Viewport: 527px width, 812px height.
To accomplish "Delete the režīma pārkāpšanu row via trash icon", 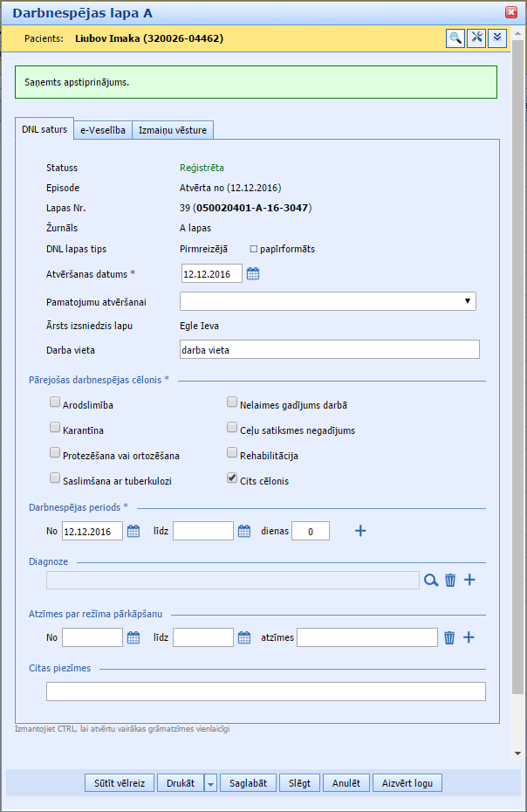I will point(449,637).
